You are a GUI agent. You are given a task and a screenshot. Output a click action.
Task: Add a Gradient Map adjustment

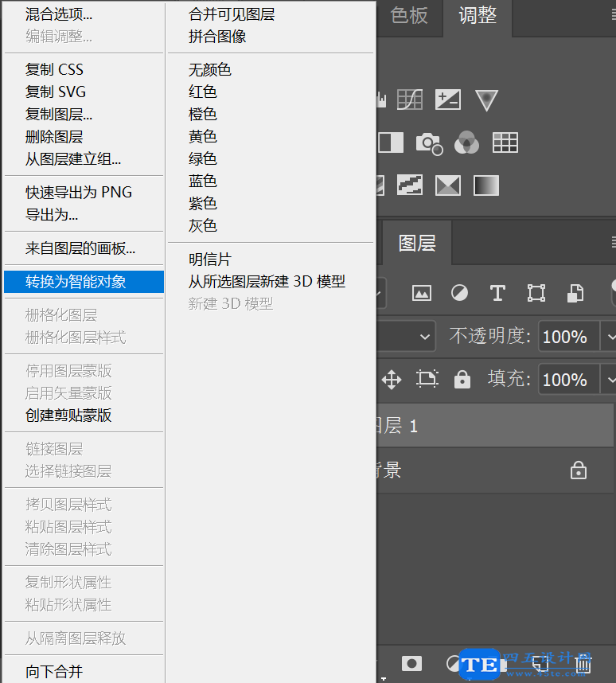486,185
